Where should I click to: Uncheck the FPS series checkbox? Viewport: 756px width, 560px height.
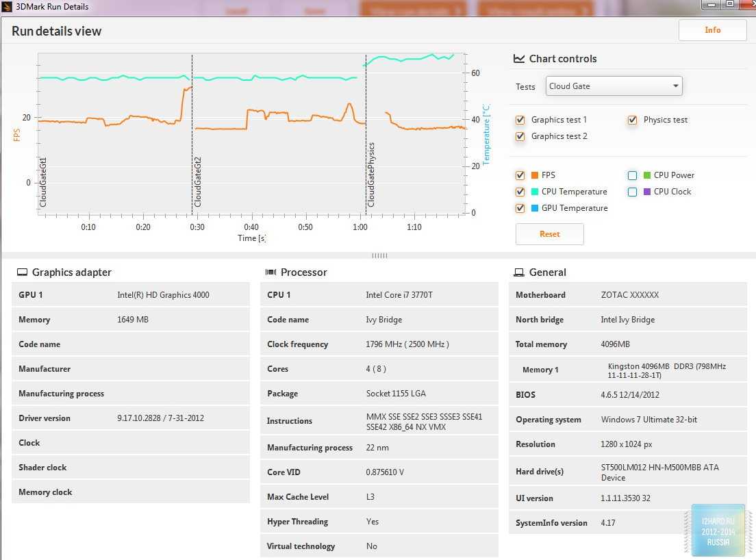pos(520,175)
